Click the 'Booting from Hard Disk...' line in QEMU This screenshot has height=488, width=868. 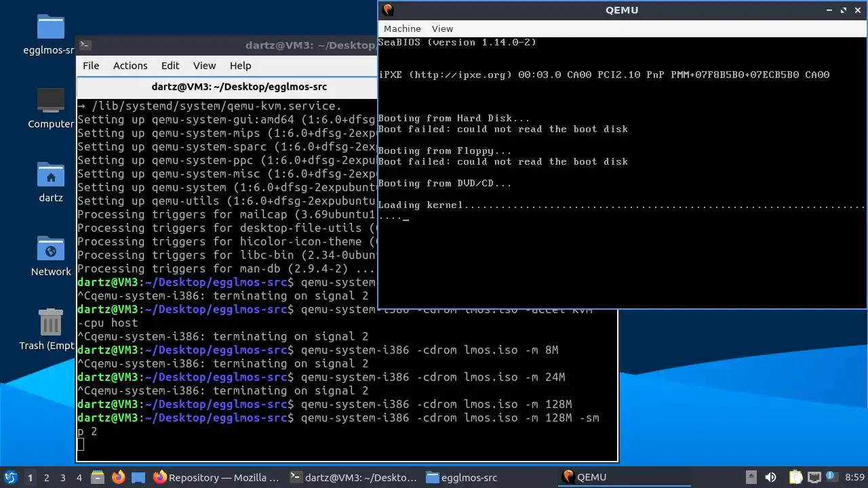(454, 118)
